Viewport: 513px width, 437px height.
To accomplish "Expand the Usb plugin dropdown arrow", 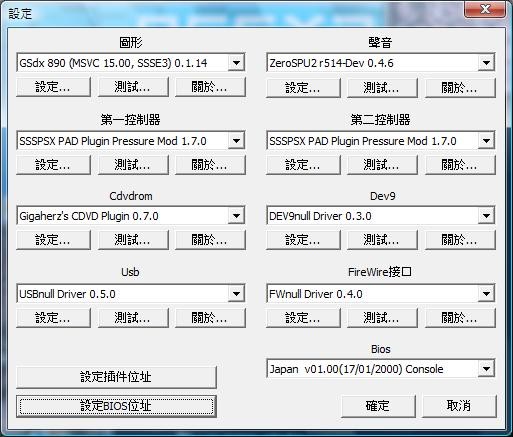I will coord(236,294).
